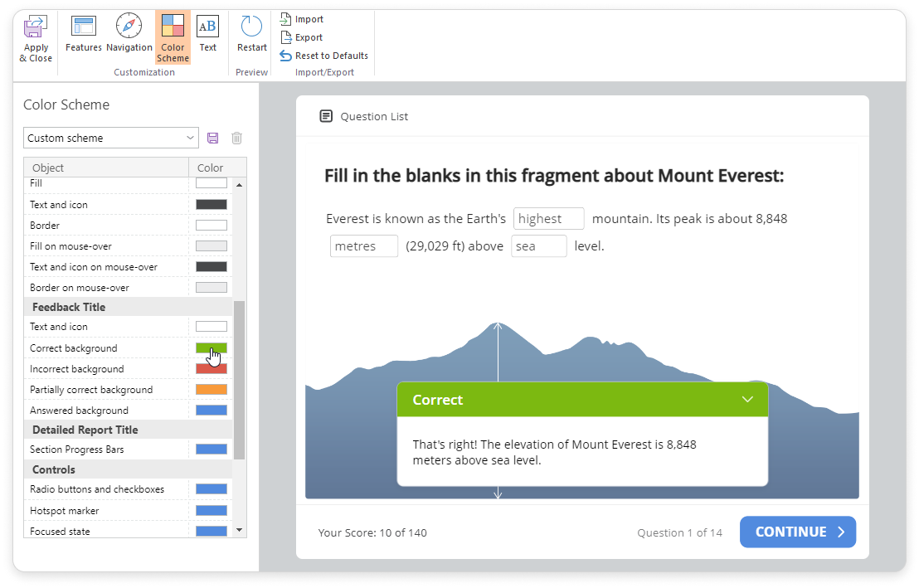Select the Feedback Title group header
The height and width of the screenshot is (588, 919).
coord(128,307)
